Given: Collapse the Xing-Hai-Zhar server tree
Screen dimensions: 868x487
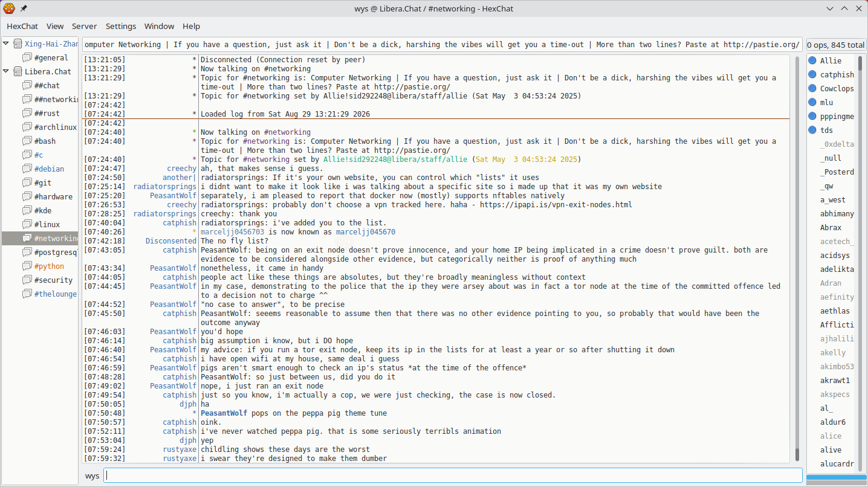Looking at the screenshot, I should pos(6,44).
